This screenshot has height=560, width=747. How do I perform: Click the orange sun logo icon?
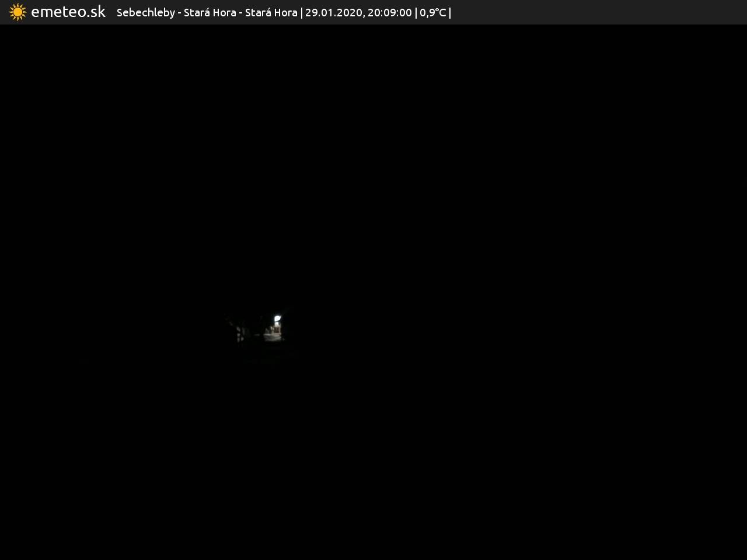18,12
